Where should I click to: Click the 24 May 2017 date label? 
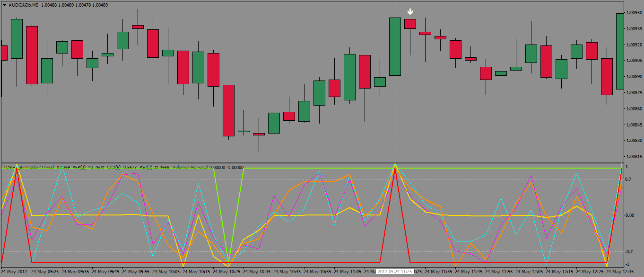click(15, 272)
